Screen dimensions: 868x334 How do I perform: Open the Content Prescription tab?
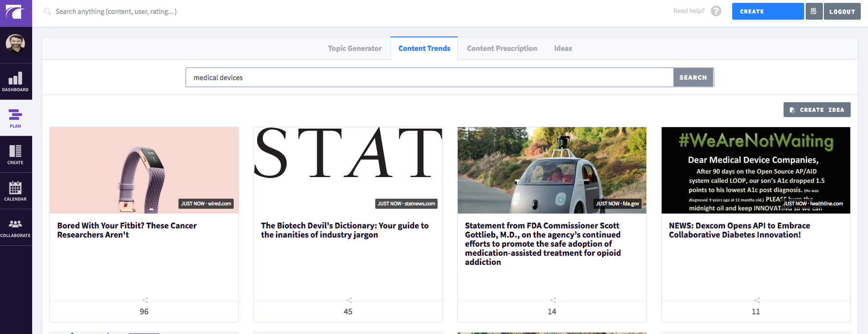(502, 48)
